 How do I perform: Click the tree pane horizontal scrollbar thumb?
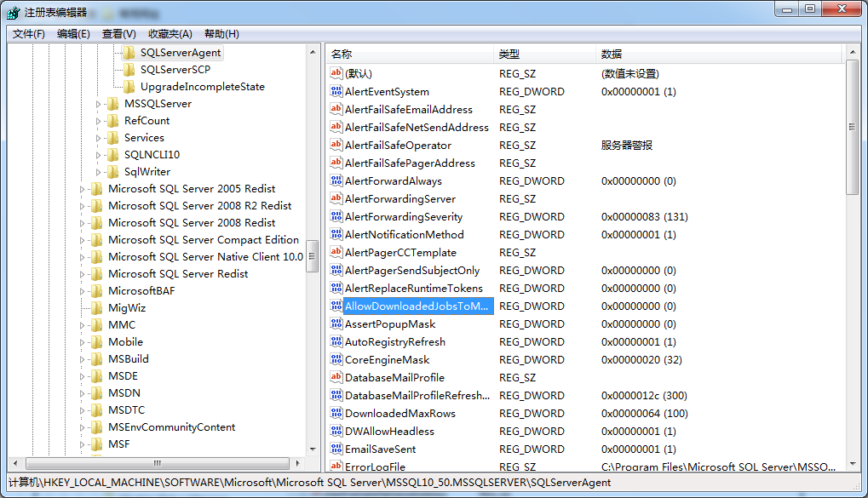tap(157, 463)
